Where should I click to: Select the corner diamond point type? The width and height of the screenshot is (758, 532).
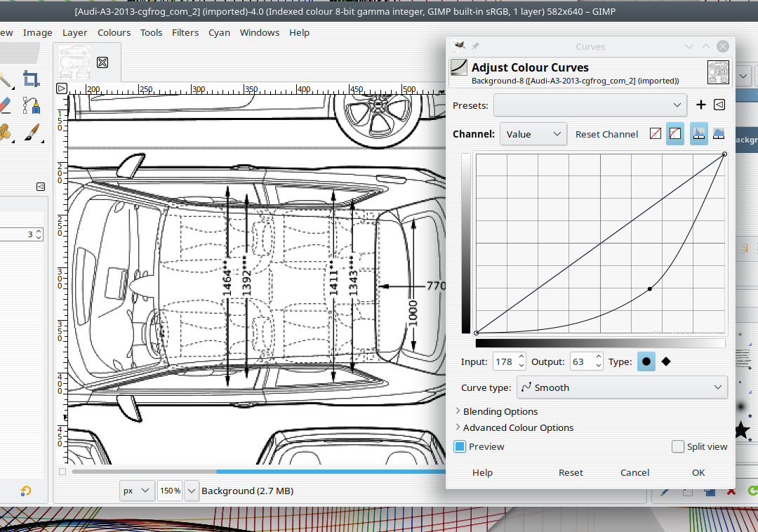pos(666,361)
